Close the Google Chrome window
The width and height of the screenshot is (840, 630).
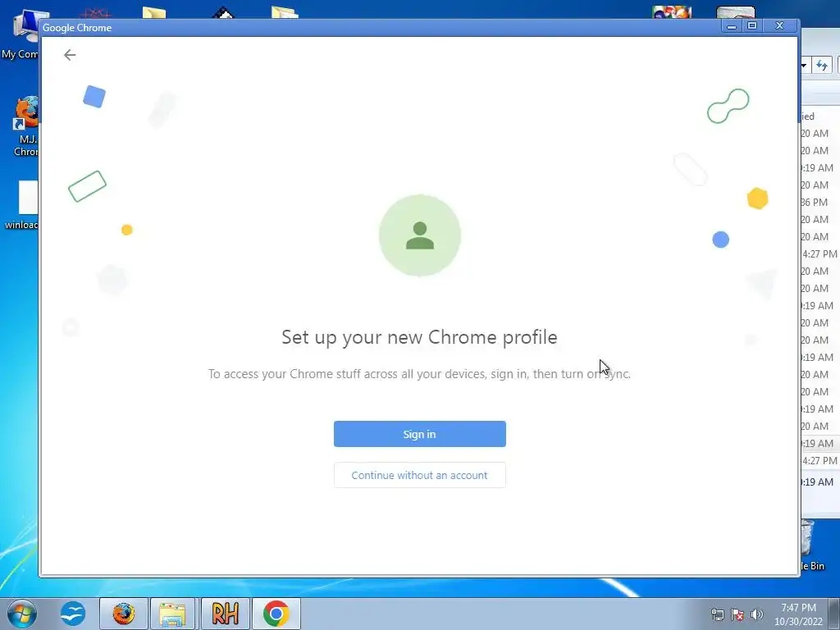(779, 25)
